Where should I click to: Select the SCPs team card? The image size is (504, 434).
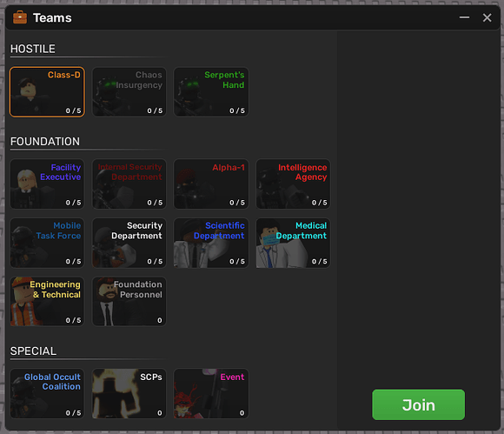[x=129, y=393]
